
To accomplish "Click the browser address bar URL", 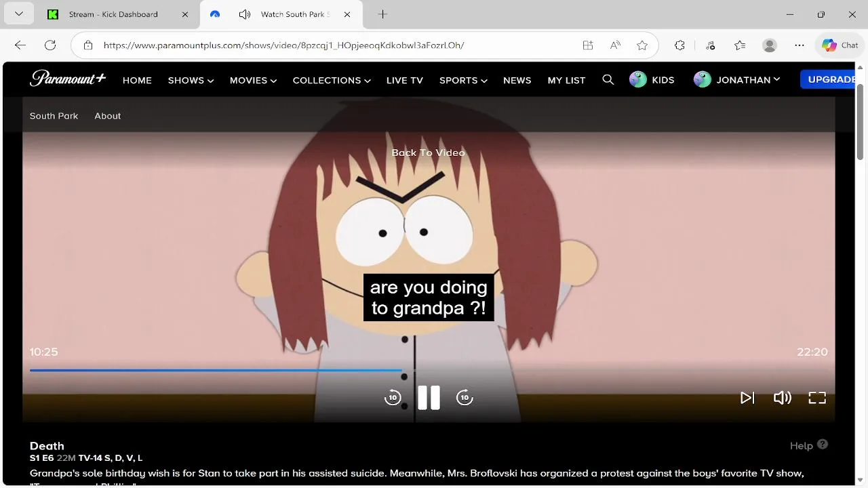I will [x=283, y=45].
